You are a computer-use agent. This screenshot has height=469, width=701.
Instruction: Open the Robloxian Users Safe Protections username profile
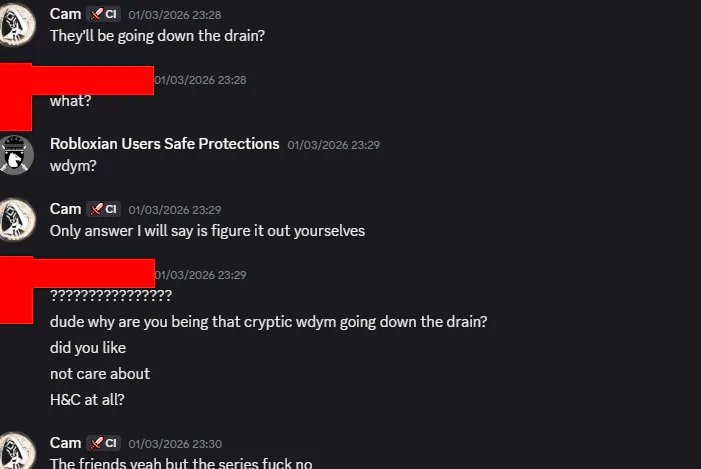(164, 144)
